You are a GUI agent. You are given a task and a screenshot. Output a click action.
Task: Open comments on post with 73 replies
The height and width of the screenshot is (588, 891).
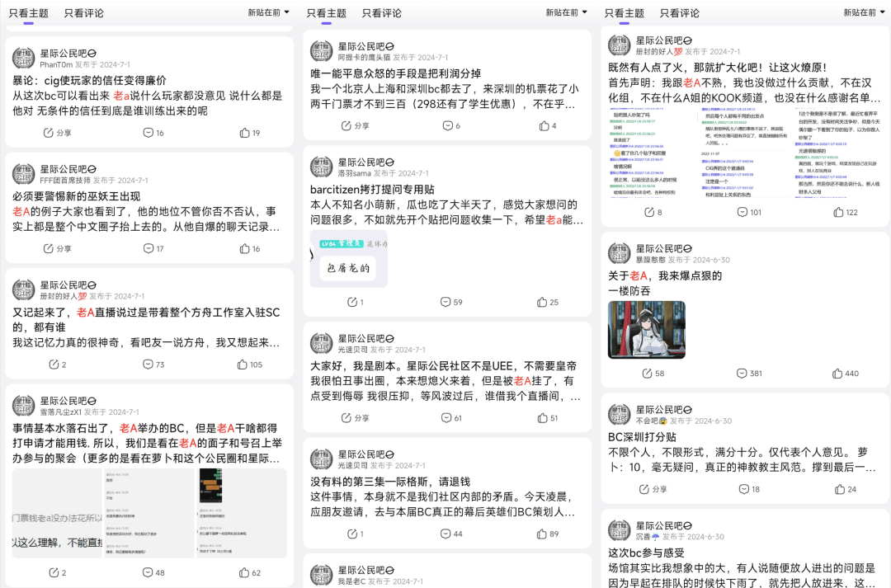[x=153, y=365]
